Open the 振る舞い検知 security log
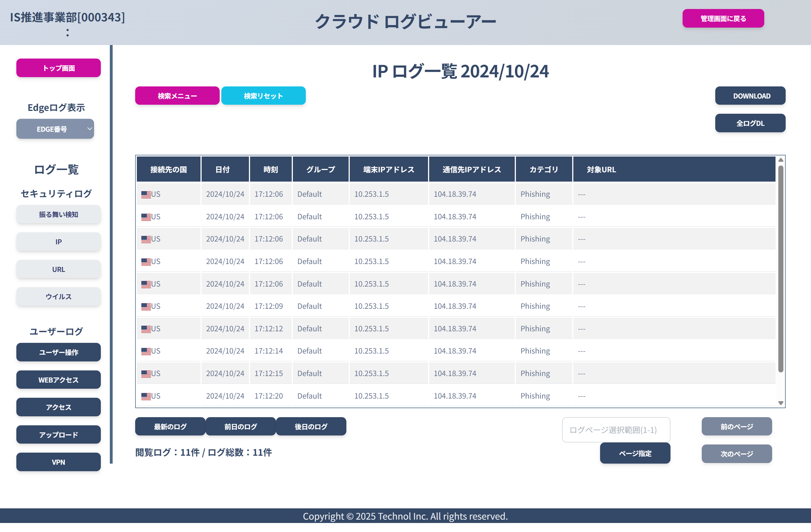 click(x=58, y=214)
